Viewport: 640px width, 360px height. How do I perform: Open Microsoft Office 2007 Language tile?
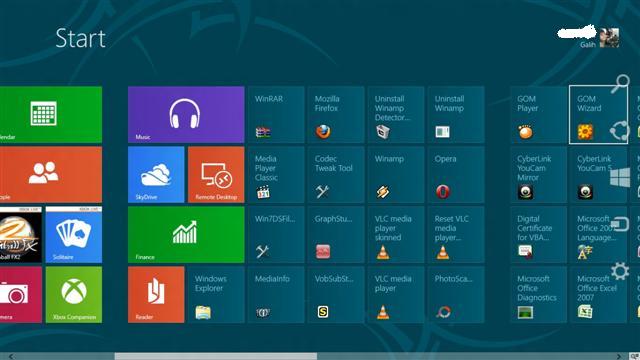pyautogui.click(x=598, y=234)
